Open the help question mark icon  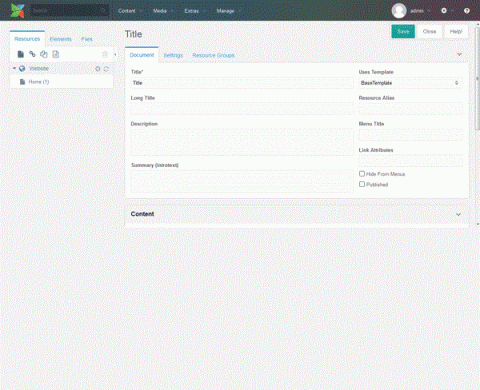[467, 11]
